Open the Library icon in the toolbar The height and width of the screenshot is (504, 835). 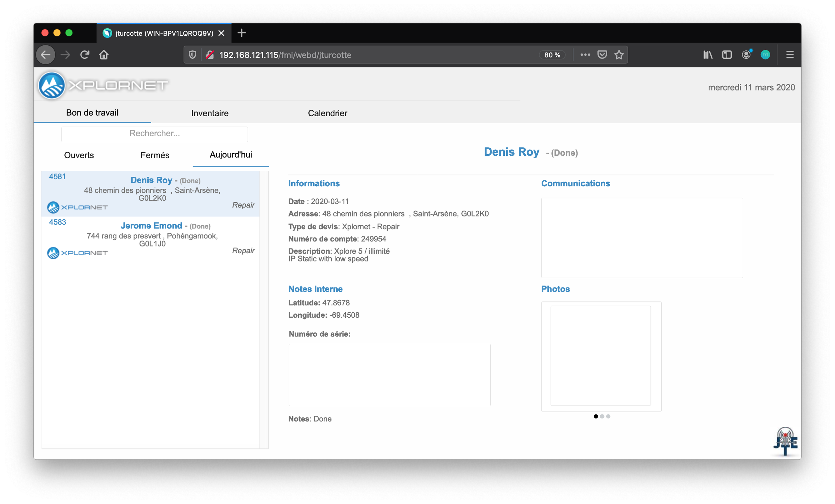coord(708,54)
